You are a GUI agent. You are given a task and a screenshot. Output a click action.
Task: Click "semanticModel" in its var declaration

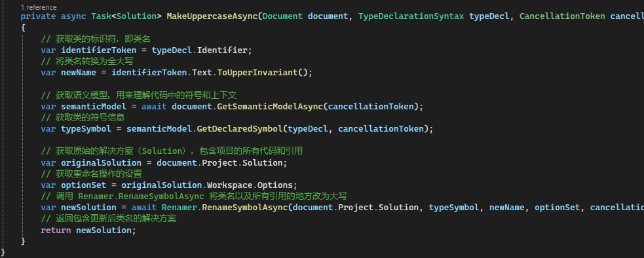click(x=94, y=106)
